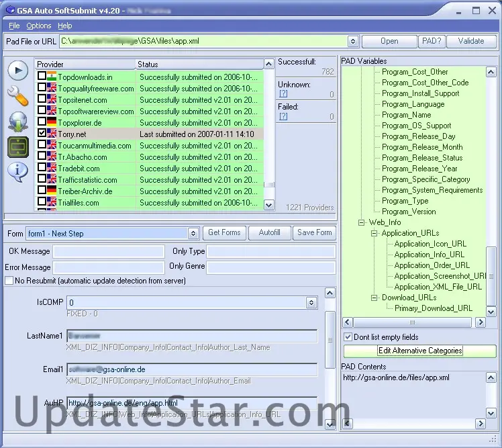Select Application_Icon_URL tree item
The height and width of the screenshot is (448, 502).
coord(430,244)
